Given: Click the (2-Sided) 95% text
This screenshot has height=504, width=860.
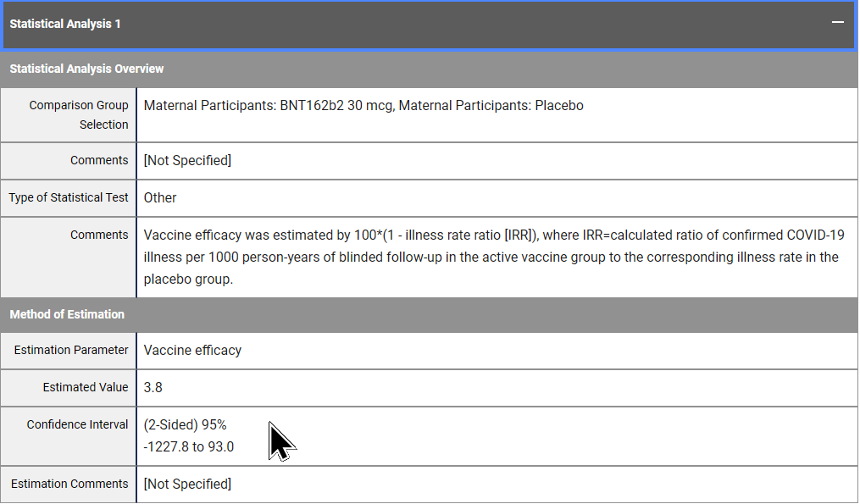Looking at the screenshot, I should click(186, 424).
